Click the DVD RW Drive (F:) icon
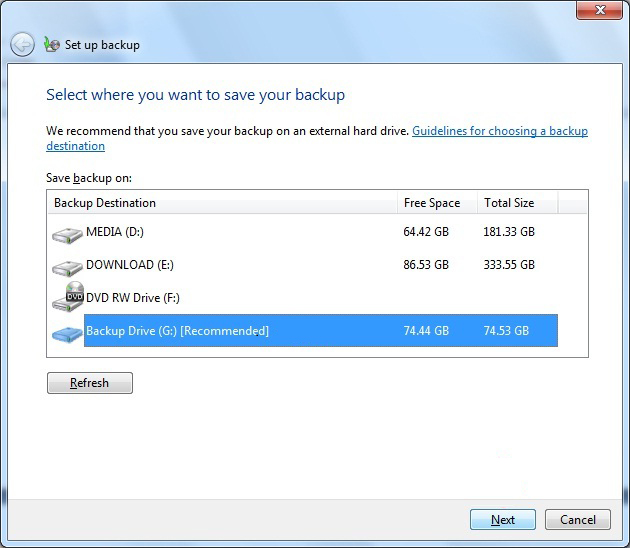 click(x=68, y=298)
